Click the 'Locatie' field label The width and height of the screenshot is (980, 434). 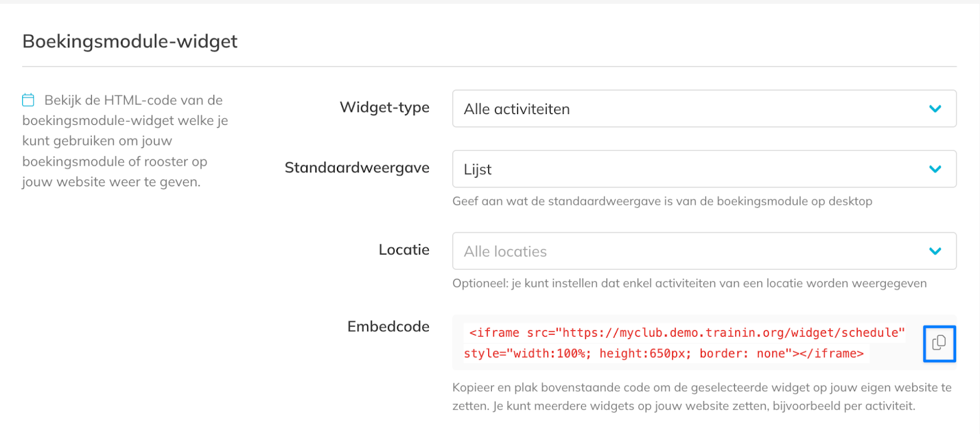[x=404, y=249]
